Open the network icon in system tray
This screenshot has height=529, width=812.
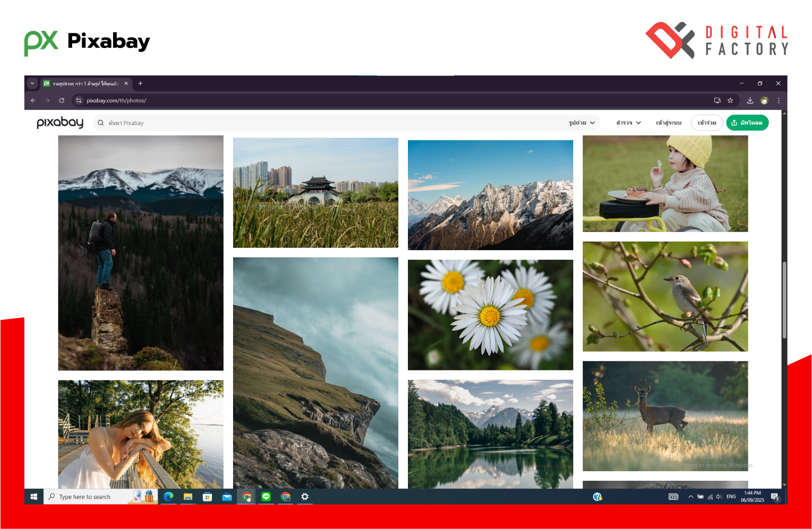pyautogui.click(x=710, y=497)
